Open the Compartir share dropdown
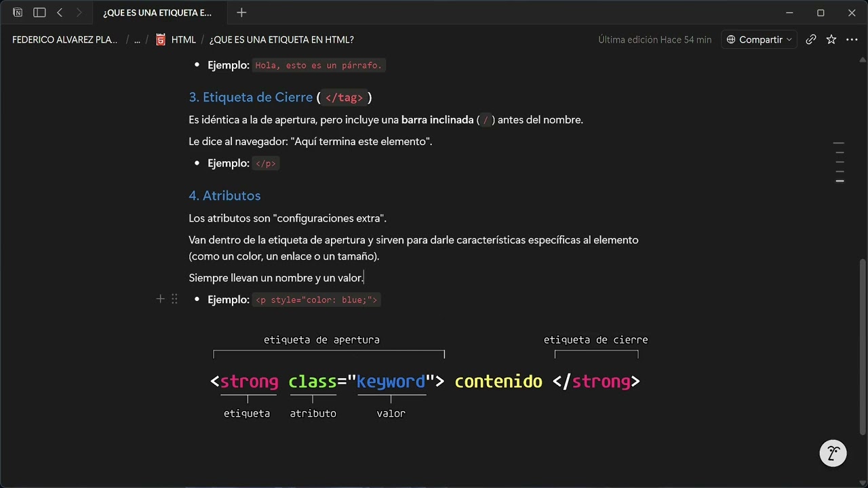This screenshot has height=488, width=868. coord(759,40)
